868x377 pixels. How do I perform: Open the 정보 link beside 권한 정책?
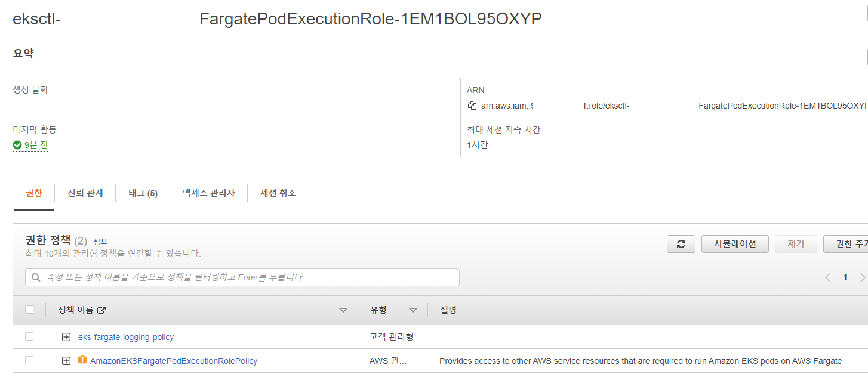100,242
